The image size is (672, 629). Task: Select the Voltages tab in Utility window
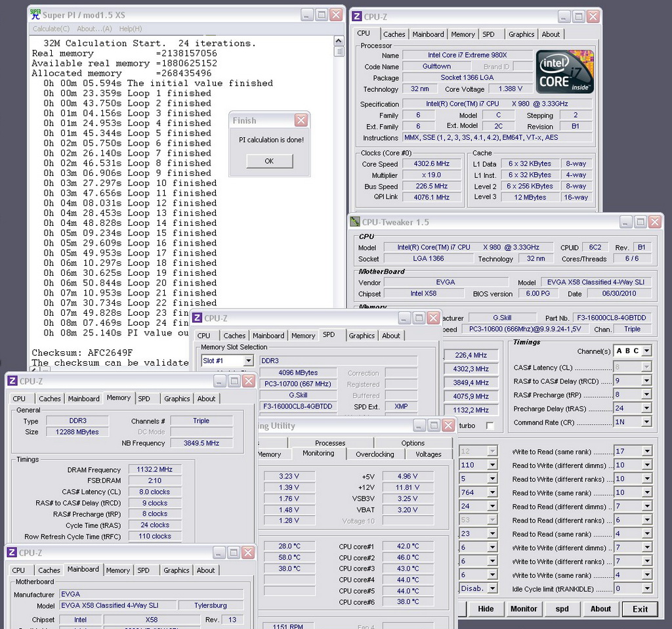pyautogui.click(x=428, y=454)
